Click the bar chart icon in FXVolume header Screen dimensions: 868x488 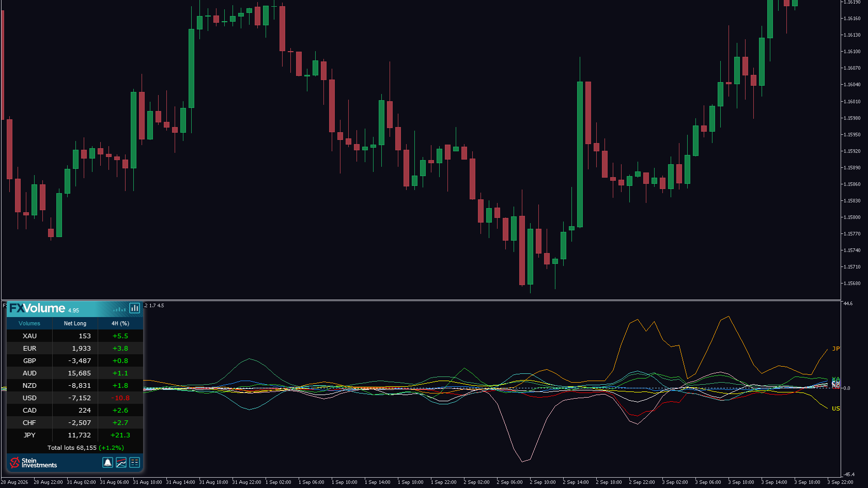pos(135,308)
